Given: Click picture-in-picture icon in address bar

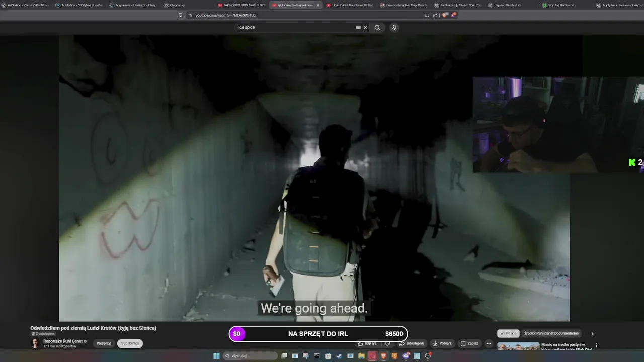Looking at the screenshot, I should point(427,15).
